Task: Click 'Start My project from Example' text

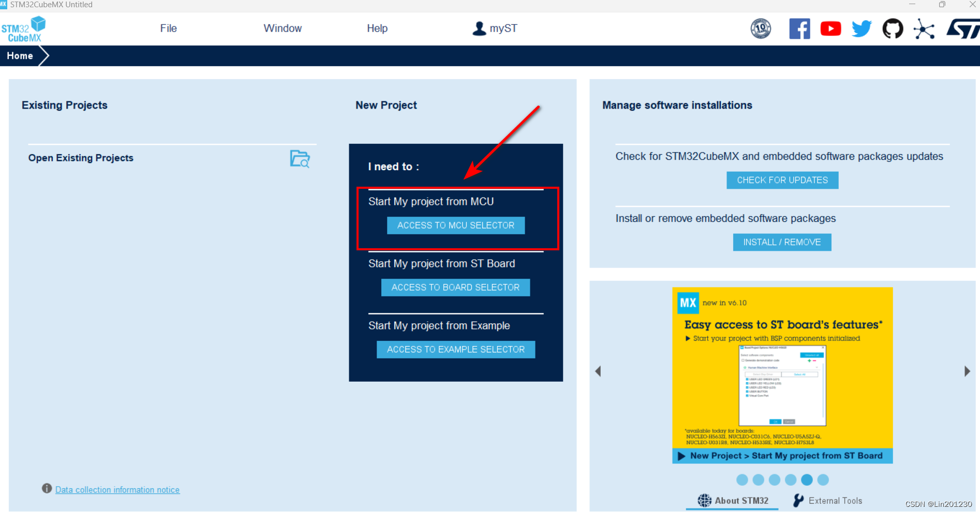Action: pos(439,326)
